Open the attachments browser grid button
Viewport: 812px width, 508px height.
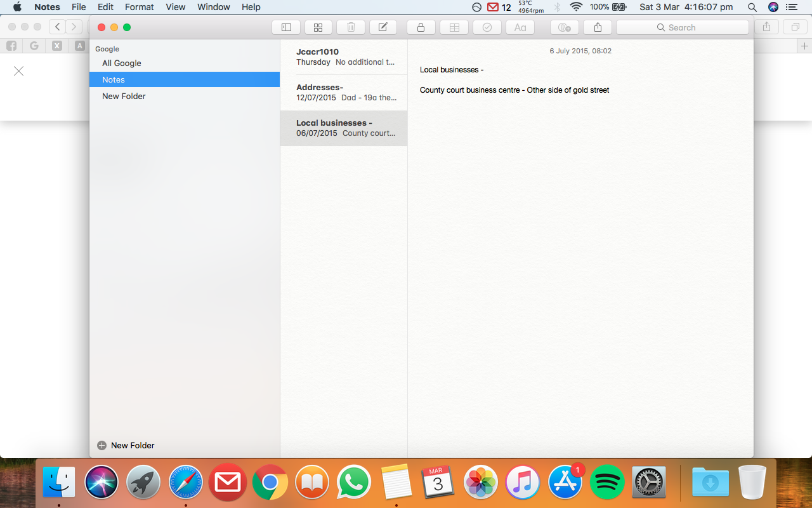[318, 27]
